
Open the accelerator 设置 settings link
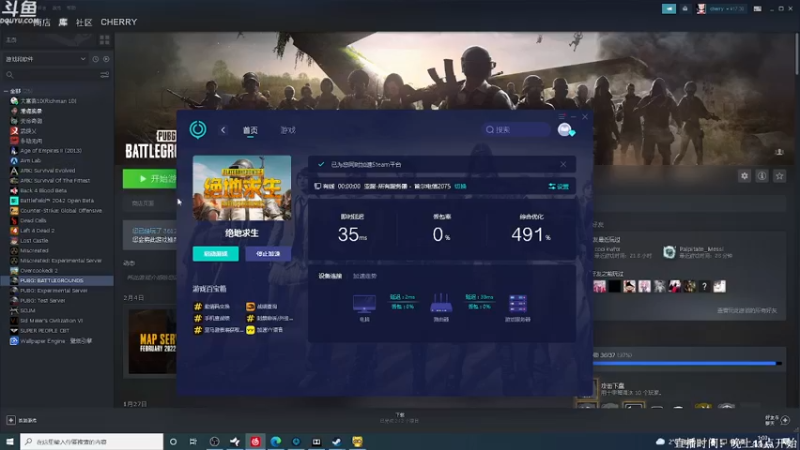(559, 186)
